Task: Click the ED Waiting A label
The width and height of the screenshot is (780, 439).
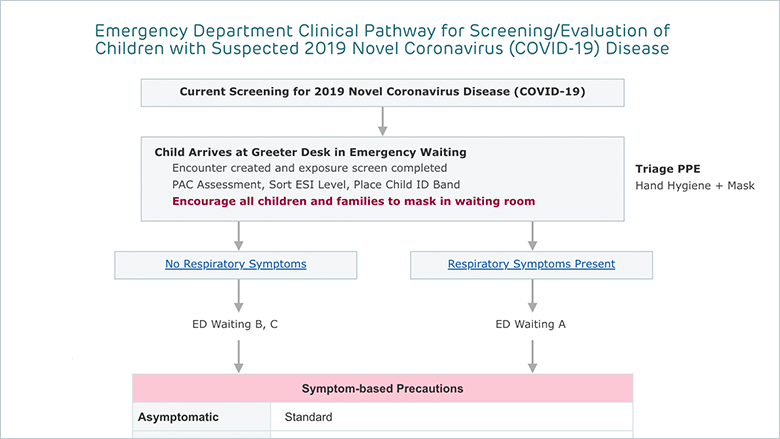Action: pyautogui.click(x=531, y=324)
